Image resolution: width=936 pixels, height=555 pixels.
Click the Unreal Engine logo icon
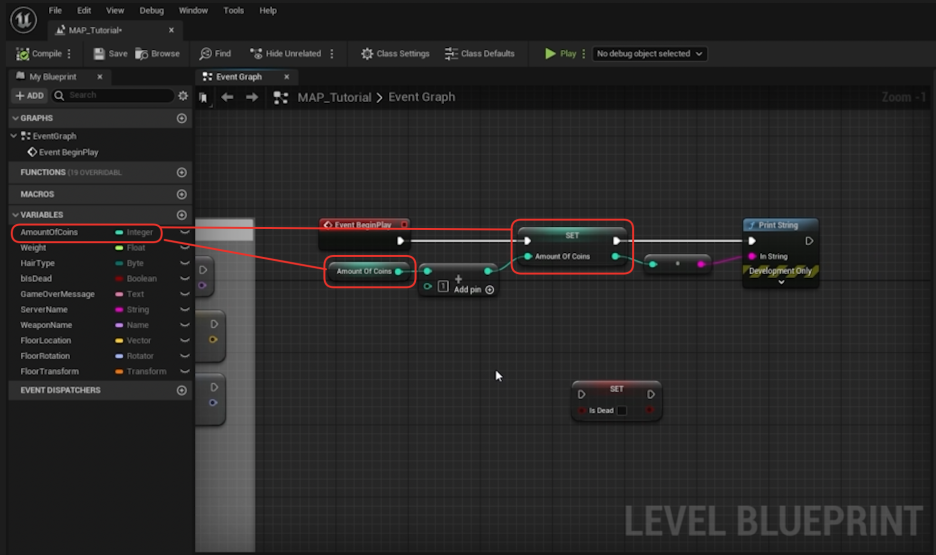click(x=23, y=20)
